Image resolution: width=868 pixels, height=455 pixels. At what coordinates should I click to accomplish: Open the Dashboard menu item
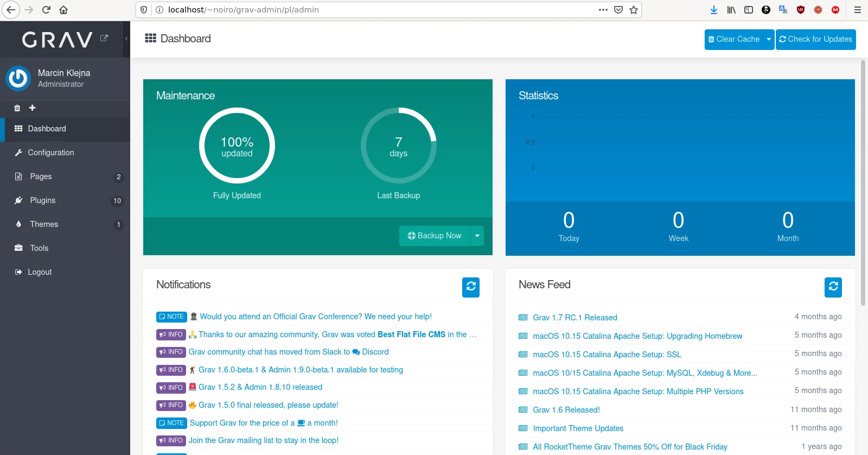pyautogui.click(x=65, y=129)
